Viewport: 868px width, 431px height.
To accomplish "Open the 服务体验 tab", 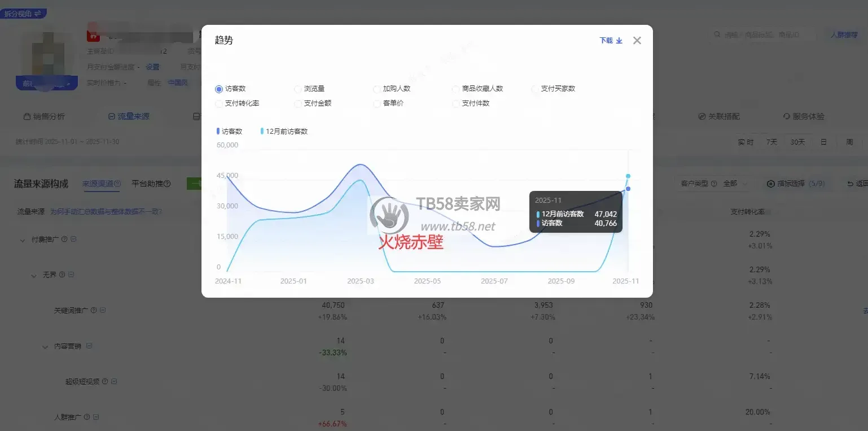I will tap(804, 116).
